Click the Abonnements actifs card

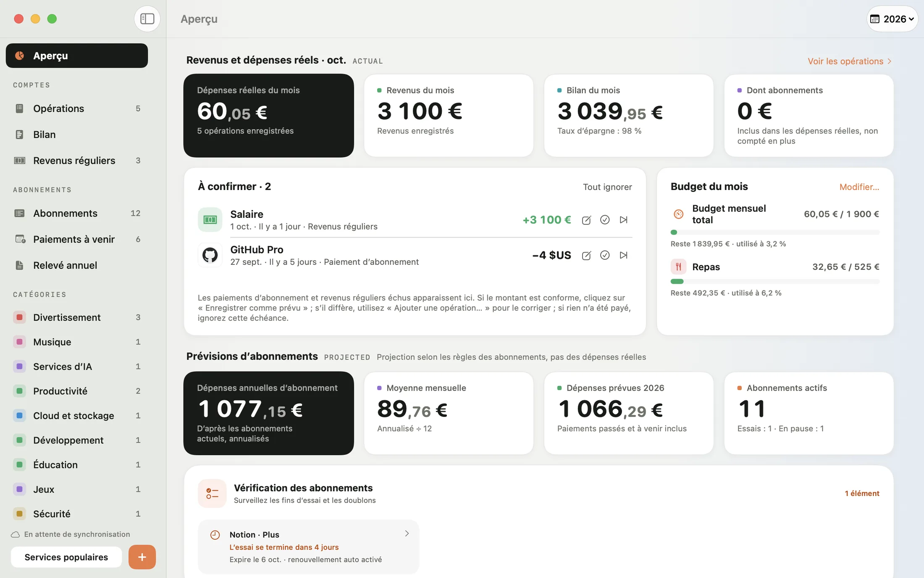[808, 413]
